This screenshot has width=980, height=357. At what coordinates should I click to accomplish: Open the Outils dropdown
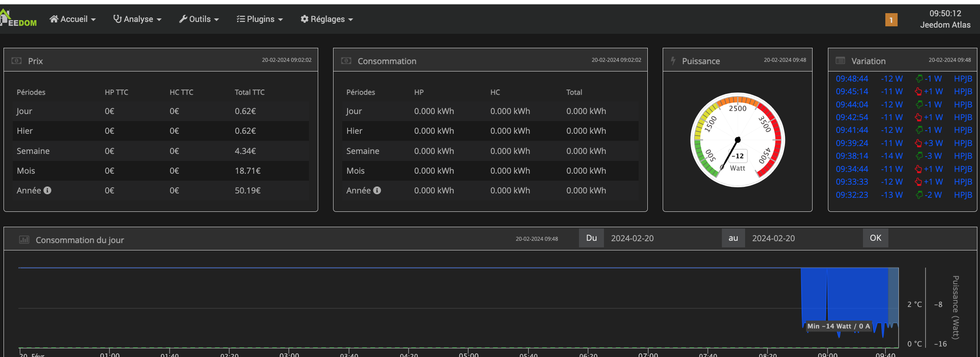click(x=199, y=19)
